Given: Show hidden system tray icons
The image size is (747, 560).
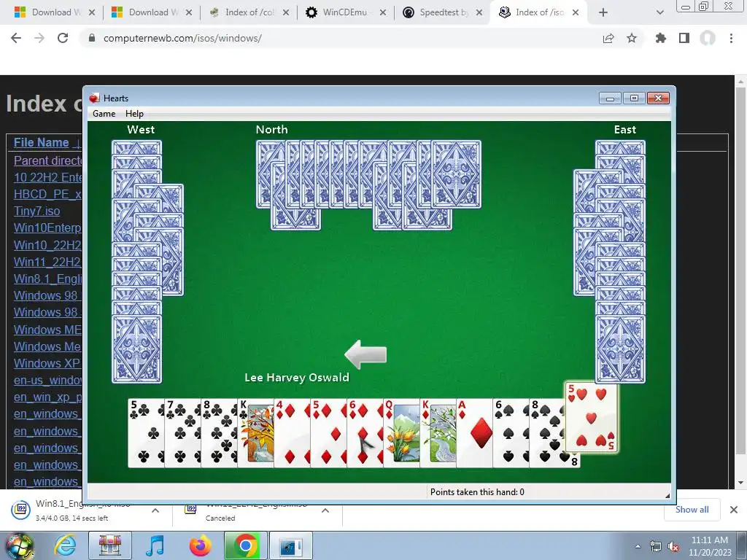Looking at the screenshot, I should 638,546.
